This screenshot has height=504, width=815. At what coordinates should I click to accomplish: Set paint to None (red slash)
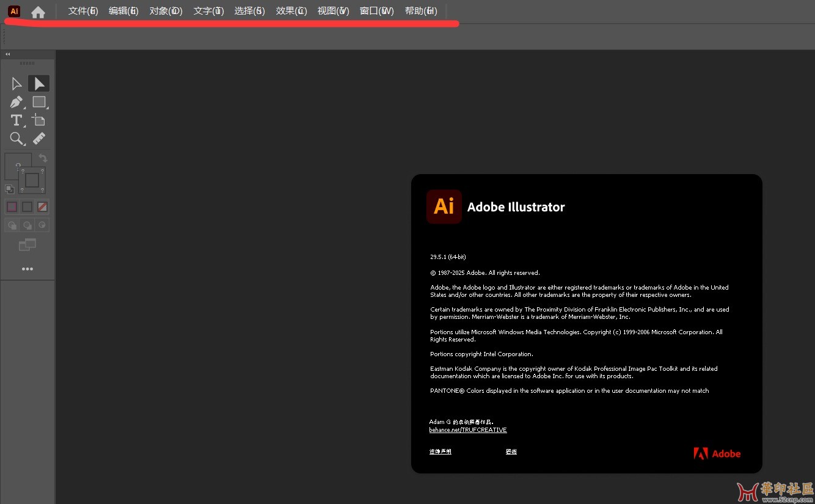[x=42, y=207]
